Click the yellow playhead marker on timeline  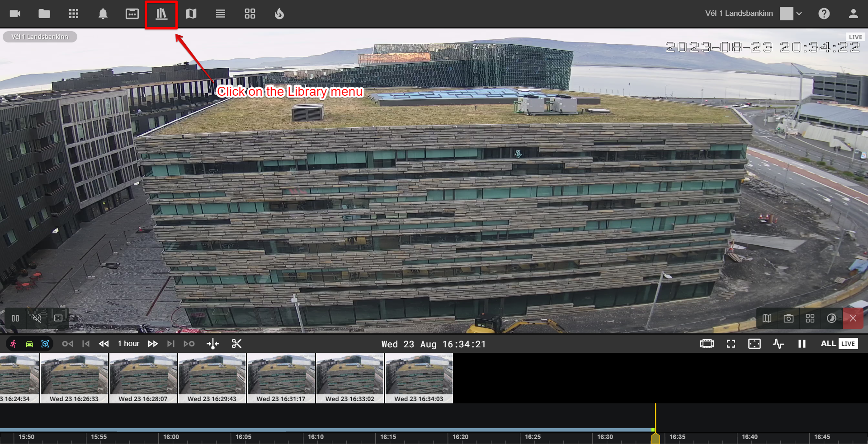655,438
